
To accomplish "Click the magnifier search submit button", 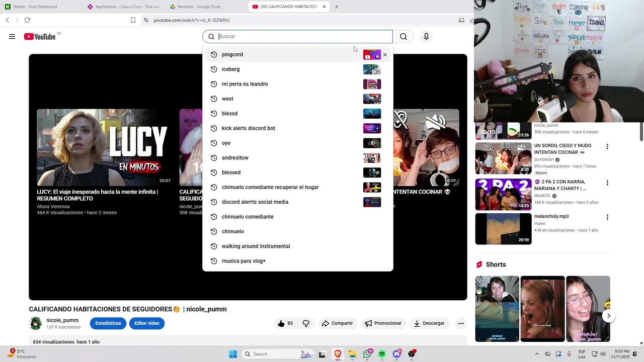I will (x=404, y=37).
